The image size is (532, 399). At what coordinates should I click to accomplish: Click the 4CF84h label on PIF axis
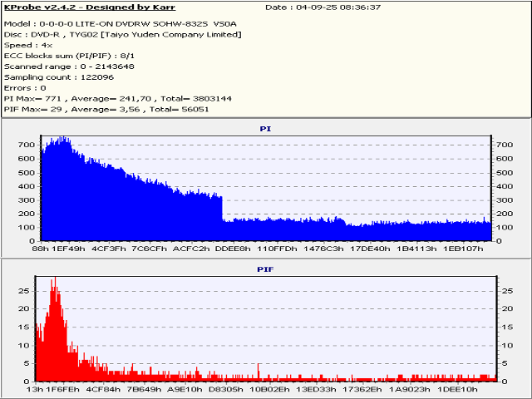point(103,389)
